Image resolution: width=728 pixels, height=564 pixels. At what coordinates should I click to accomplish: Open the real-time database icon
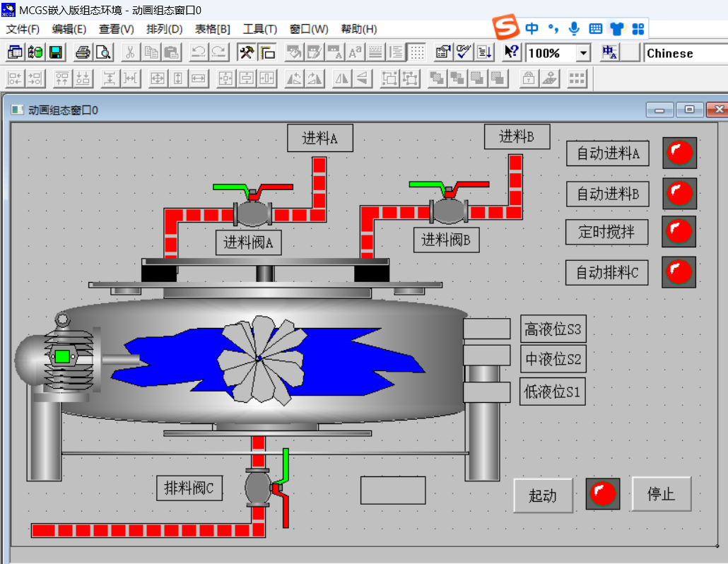click(35, 52)
